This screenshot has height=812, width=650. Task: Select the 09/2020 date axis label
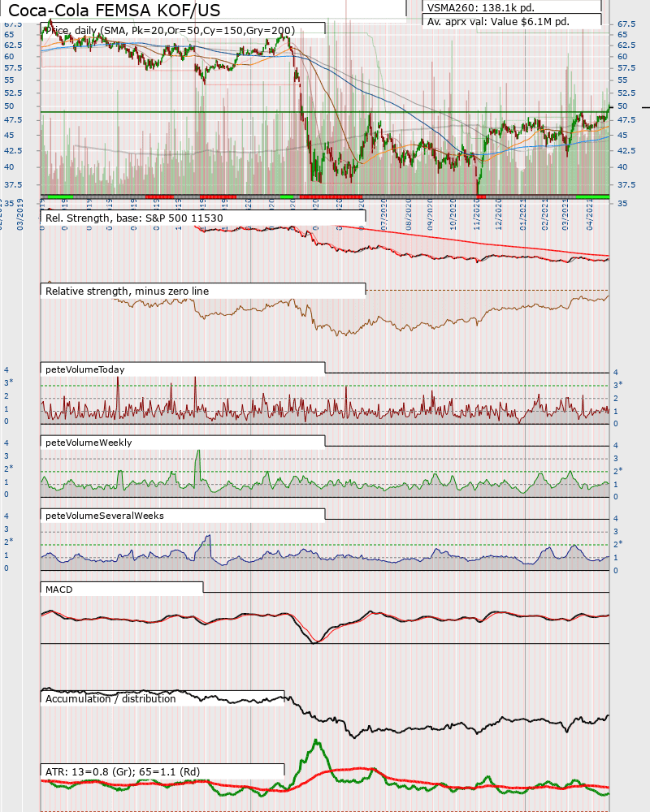point(431,215)
